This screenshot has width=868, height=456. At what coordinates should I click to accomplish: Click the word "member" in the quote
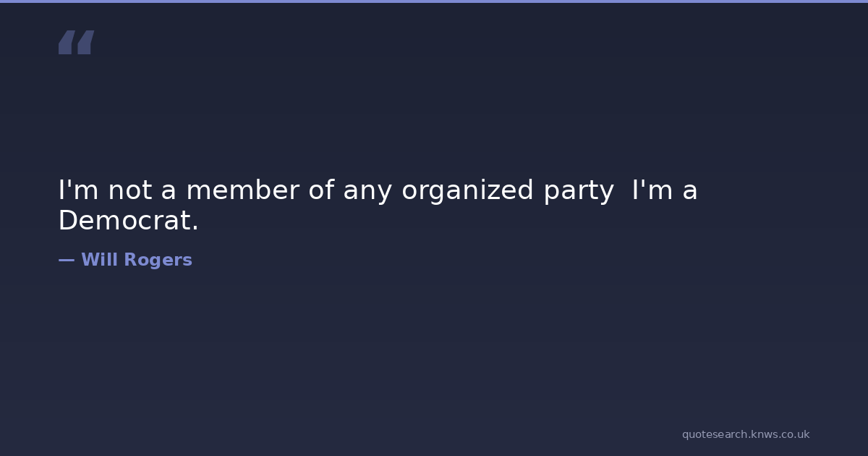242,190
